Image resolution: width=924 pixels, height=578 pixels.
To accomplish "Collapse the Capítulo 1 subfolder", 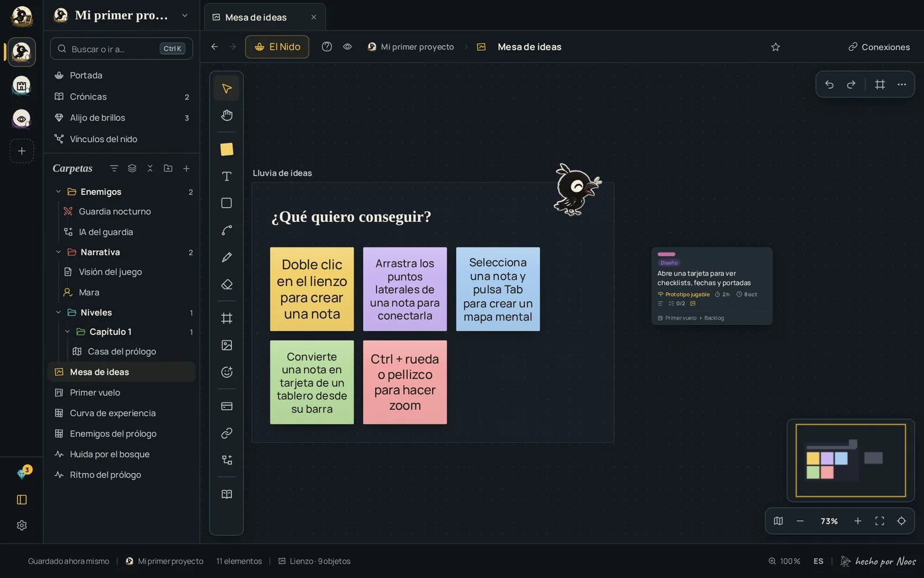I will pos(67,332).
